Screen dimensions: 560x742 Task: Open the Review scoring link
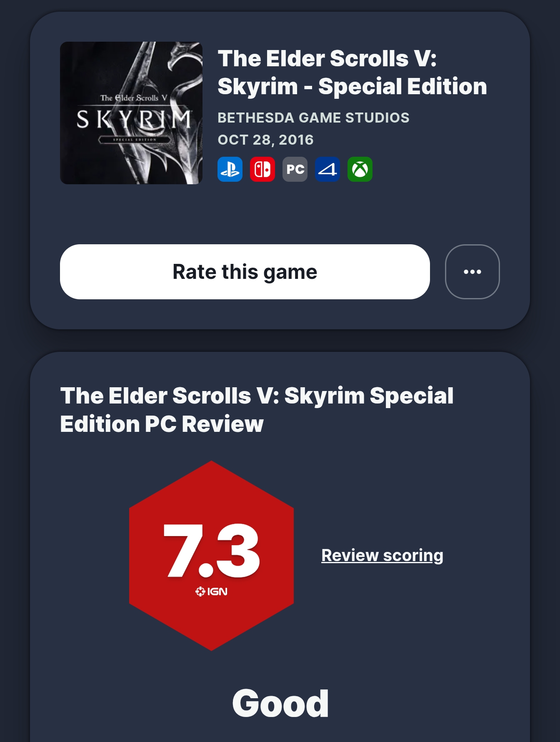pyautogui.click(x=382, y=555)
